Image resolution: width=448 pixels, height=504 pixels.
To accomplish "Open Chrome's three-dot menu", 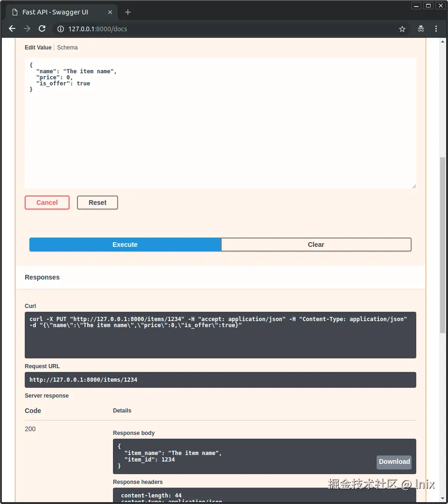I will (436, 28).
